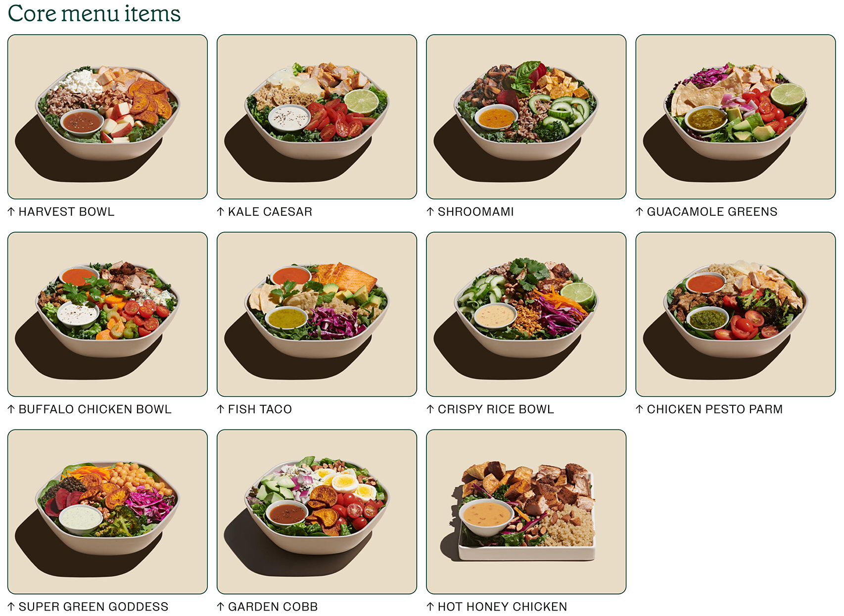Viewport: 844px width, 616px height.
Task: Click the arrow icon before GUACAMOLE GREENS
Action: tap(640, 212)
